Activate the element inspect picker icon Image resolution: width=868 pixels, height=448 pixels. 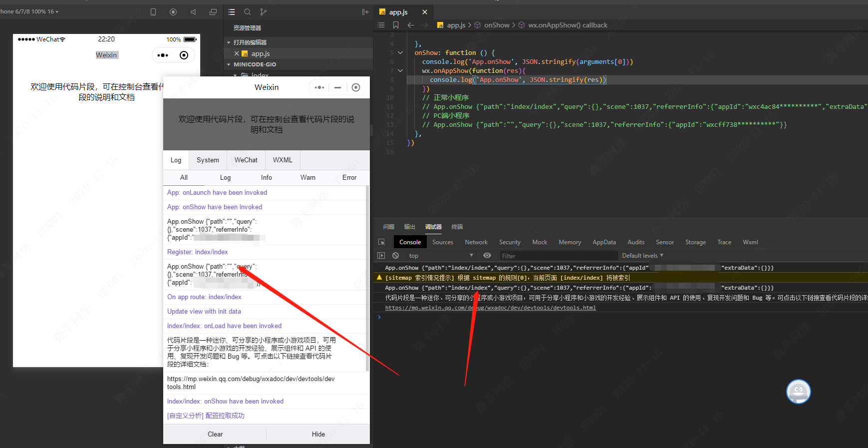pyautogui.click(x=381, y=242)
